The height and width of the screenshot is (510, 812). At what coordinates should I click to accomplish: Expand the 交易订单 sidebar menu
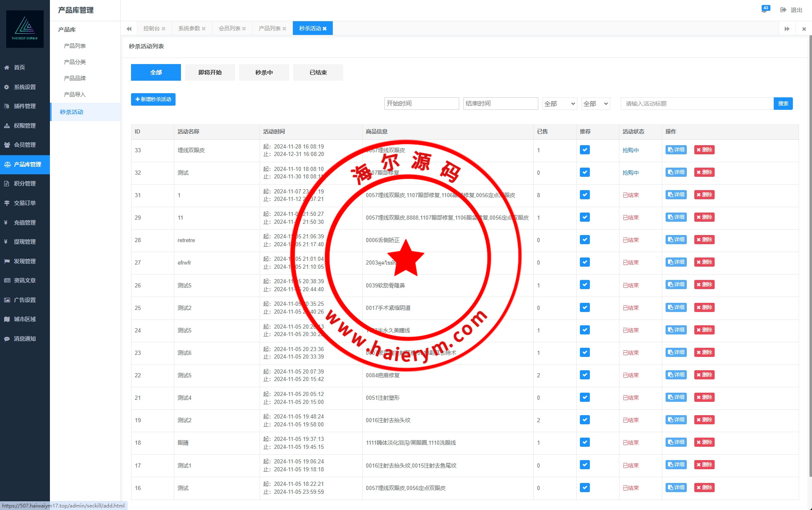click(x=25, y=203)
